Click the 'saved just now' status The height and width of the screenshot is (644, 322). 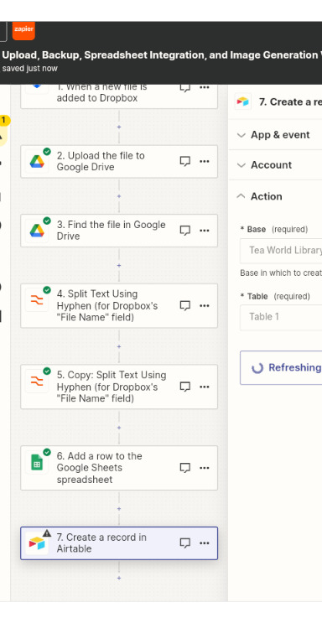29,68
